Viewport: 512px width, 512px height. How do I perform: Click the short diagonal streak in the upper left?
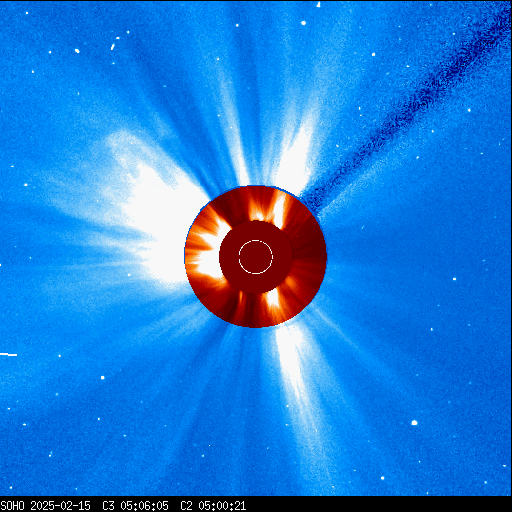(x=113, y=47)
